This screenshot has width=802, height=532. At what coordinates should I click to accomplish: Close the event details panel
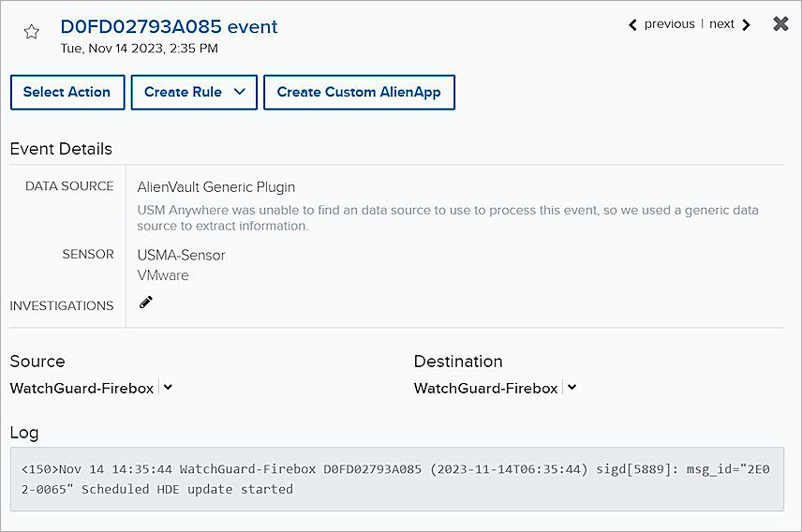[780, 23]
